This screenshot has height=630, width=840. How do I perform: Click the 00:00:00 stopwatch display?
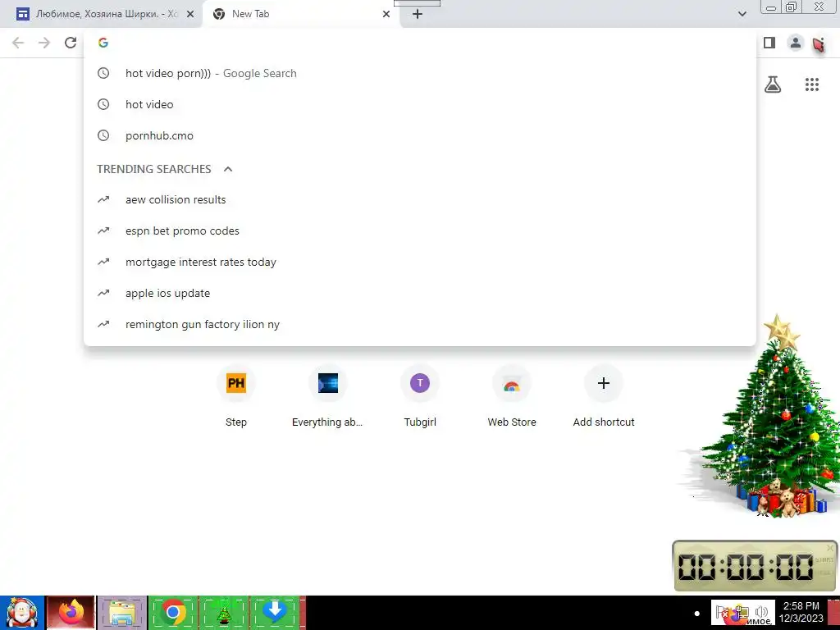[x=746, y=567]
